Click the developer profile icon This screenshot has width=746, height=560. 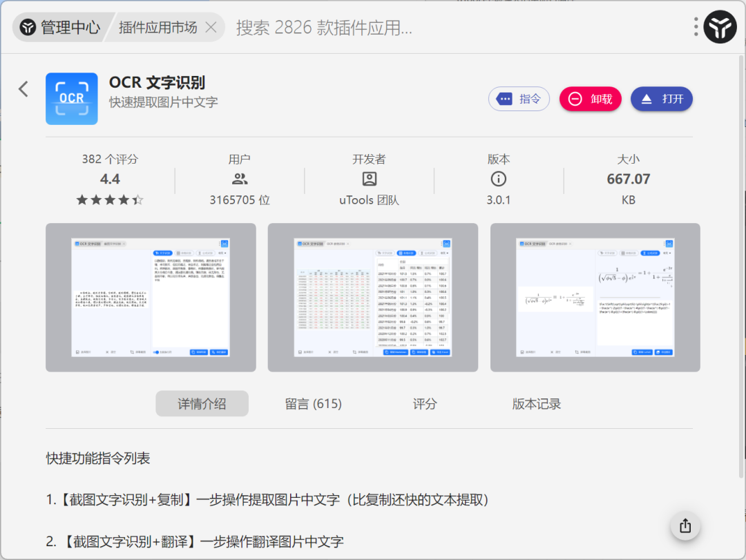tap(369, 179)
